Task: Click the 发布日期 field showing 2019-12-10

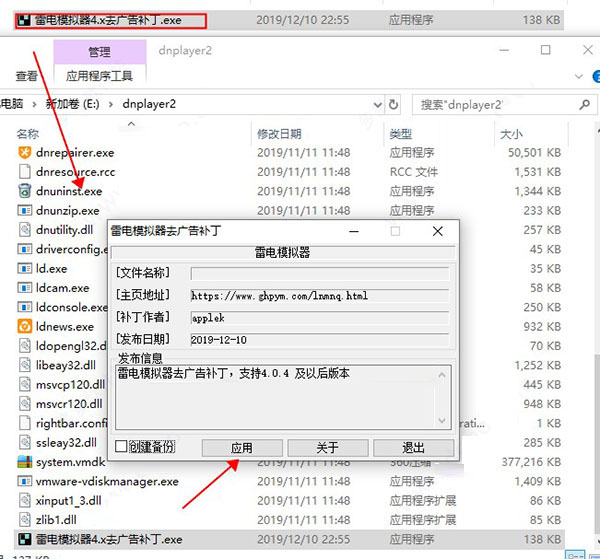Action: (320, 340)
